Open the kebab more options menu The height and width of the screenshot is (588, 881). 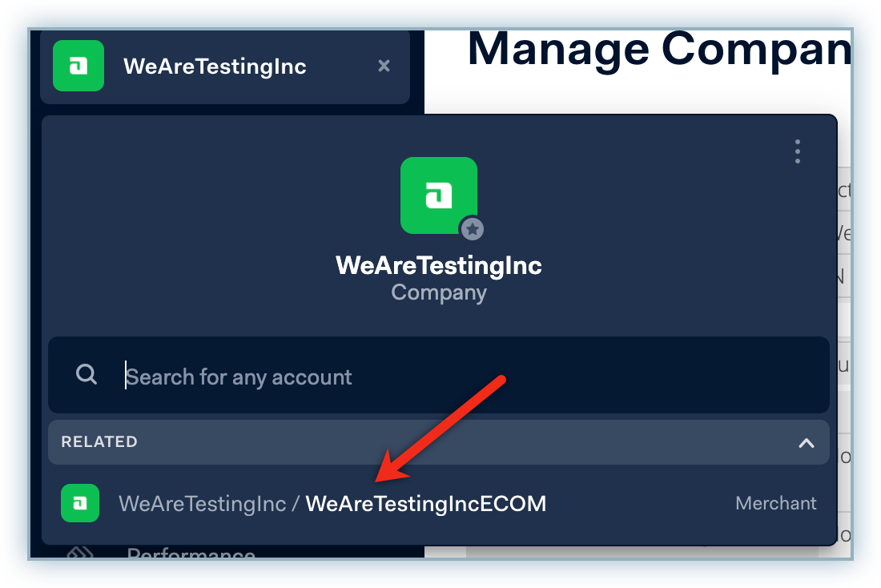click(x=797, y=151)
